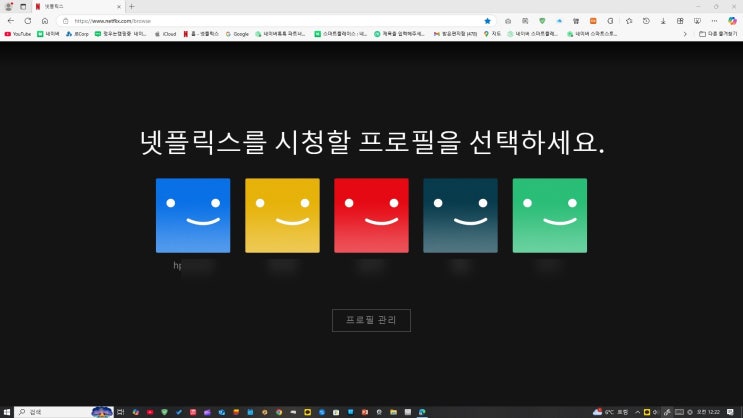Click the green shield extension icon
This screenshot has width=743, height=418.
(542, 21)
